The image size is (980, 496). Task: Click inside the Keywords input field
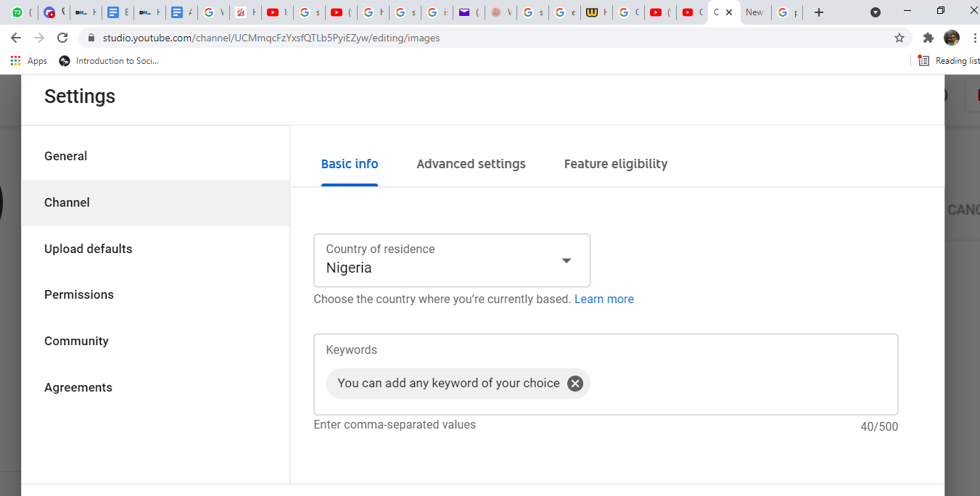[x=740, y=384]
